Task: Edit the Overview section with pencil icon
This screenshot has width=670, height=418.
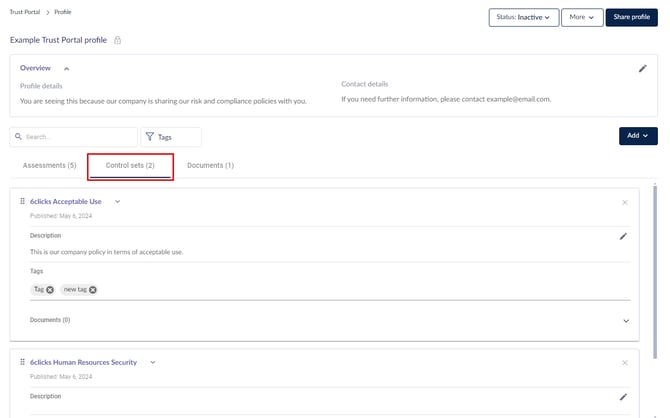Action: pyautogui.click(x=643, y=68)
